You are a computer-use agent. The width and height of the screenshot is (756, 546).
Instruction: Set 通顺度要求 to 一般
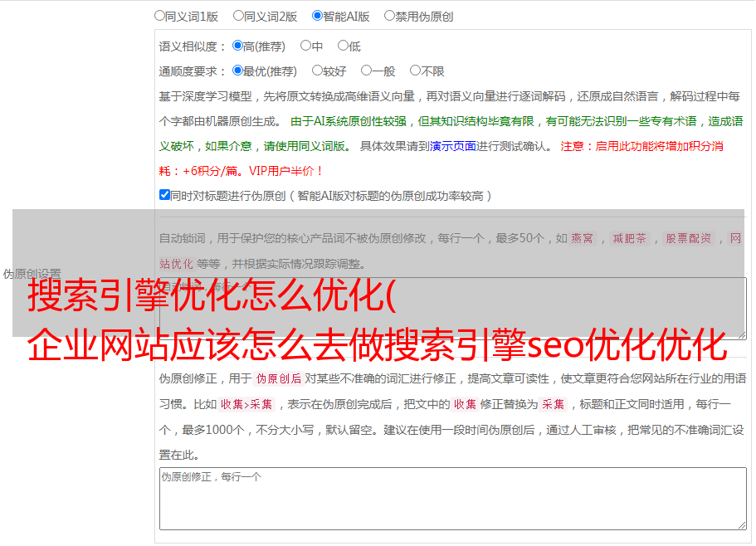(367, 71)
